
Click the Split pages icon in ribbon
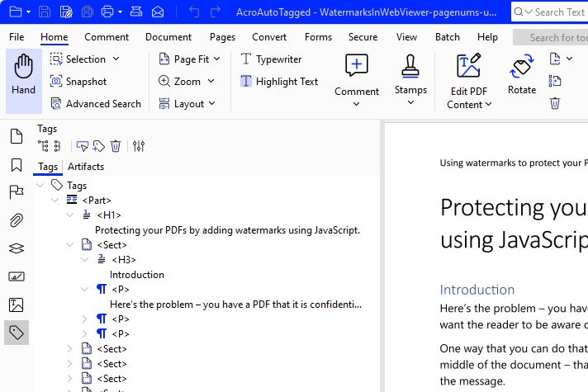pyautogui.click(x=555, y=81)
